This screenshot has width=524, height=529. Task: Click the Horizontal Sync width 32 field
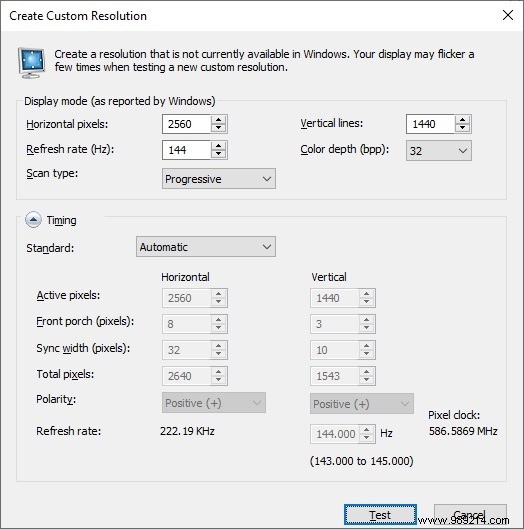[187, 350]
